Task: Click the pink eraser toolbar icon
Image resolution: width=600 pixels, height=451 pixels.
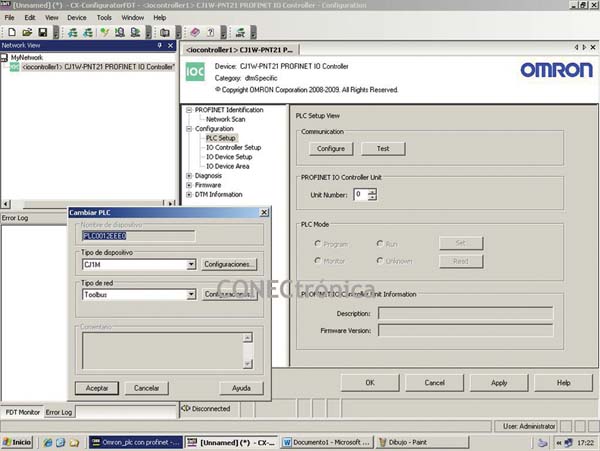Action: [x=197, y=32]
